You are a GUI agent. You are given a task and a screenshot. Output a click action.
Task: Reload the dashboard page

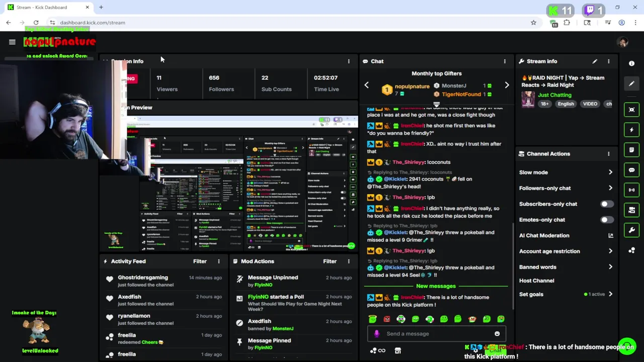point(36,23)
